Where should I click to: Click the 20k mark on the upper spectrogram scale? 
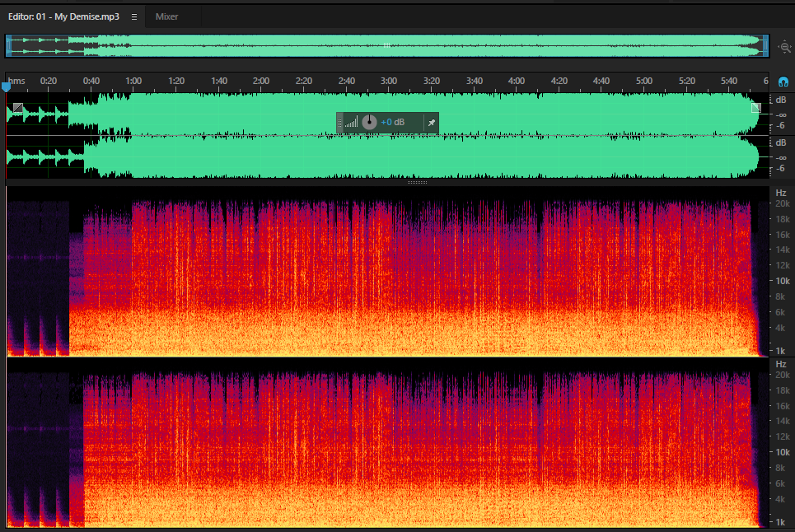(x=783, y=203)
